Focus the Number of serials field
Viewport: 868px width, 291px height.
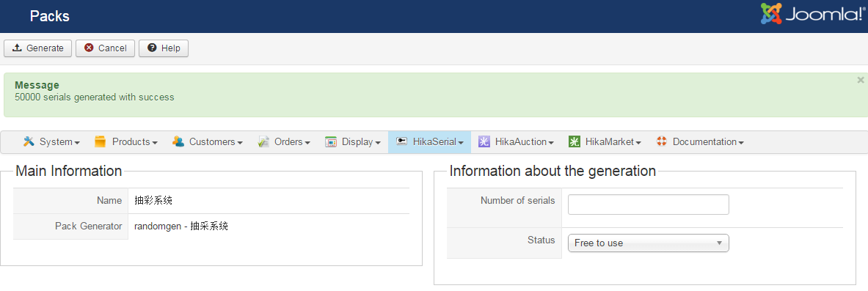pos(648,205)
